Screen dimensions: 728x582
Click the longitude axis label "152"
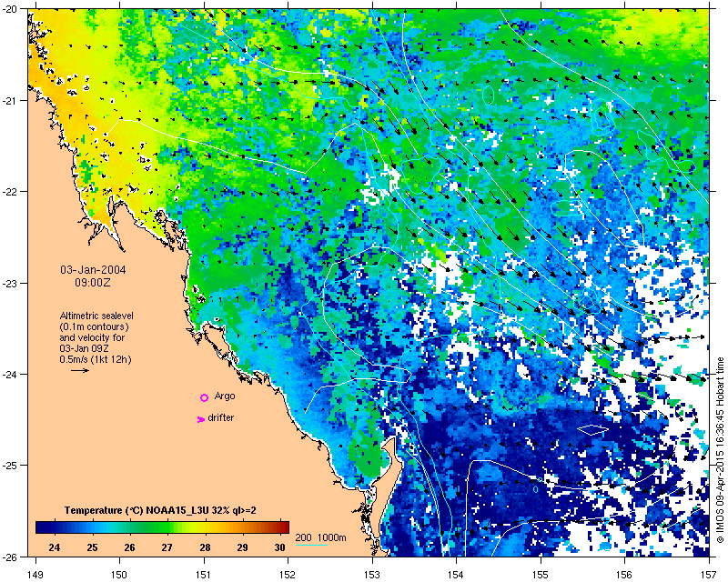pyautogui.click(x=288, y=575)
